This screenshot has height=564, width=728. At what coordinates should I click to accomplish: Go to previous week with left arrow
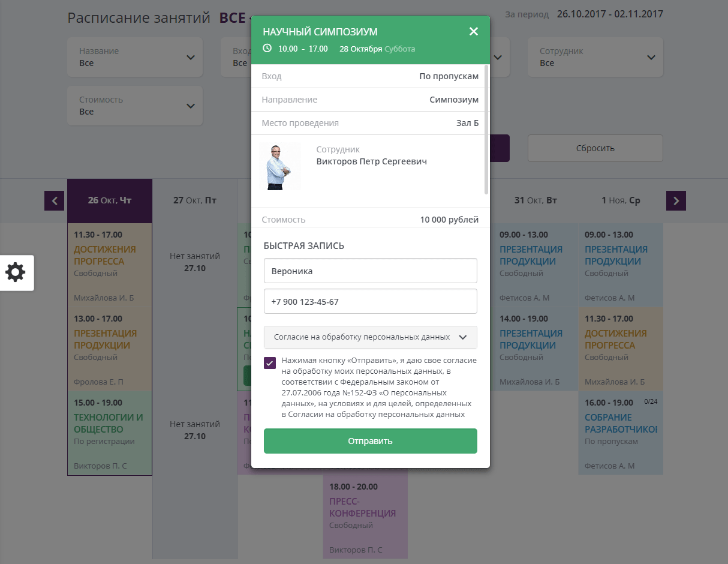point(54,201)
